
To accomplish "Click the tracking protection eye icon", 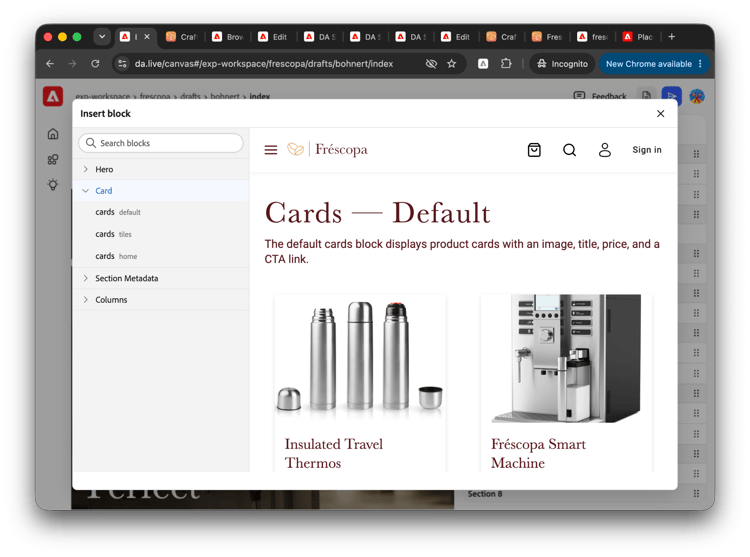I will point(431,64).
